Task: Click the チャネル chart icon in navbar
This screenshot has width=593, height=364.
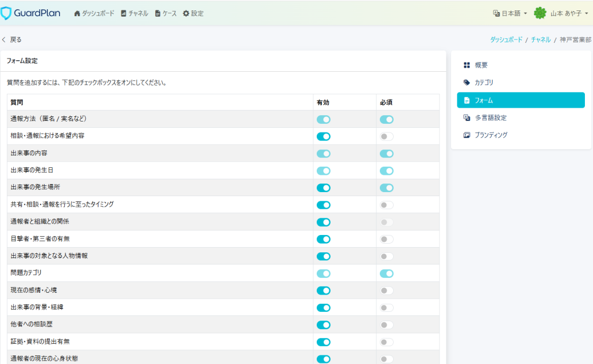Action: point(123,13)
